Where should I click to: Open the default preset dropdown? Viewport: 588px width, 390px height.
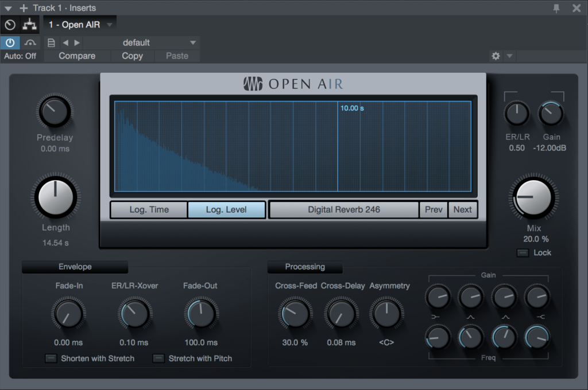click(141, 42)
